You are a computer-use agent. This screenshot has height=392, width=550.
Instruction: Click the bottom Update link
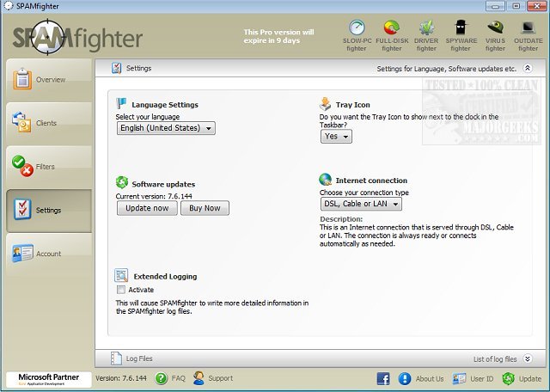pos(529,379)
